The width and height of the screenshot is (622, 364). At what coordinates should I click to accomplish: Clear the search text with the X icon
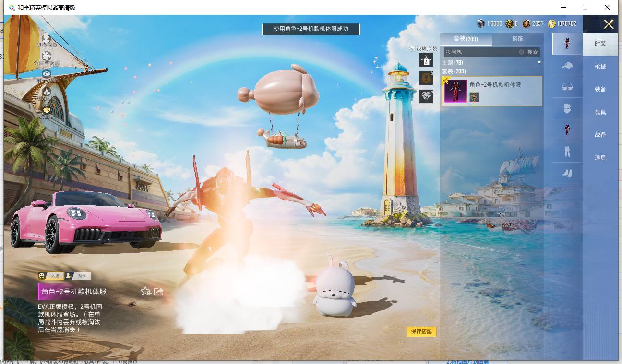tap(521, 52)
